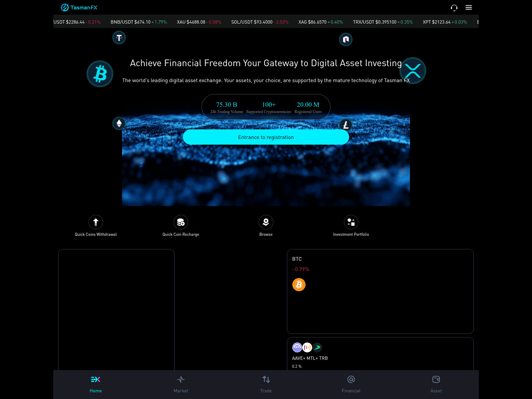532x399 pixels.
Task: Switch to the Trade tab
Action: 266,384
